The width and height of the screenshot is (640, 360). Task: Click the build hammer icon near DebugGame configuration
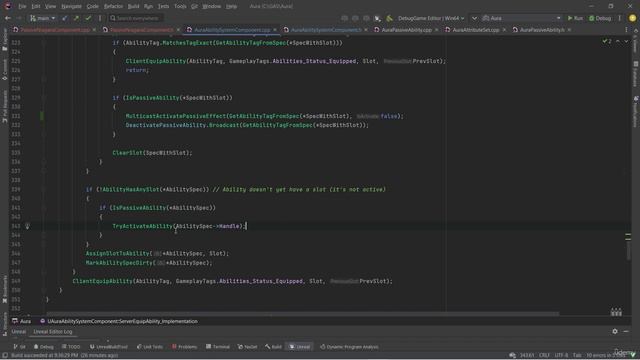tap(389, 18)
